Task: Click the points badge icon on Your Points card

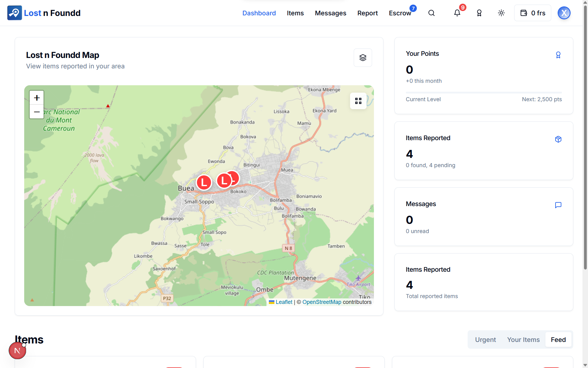Action: click(558, 55)
